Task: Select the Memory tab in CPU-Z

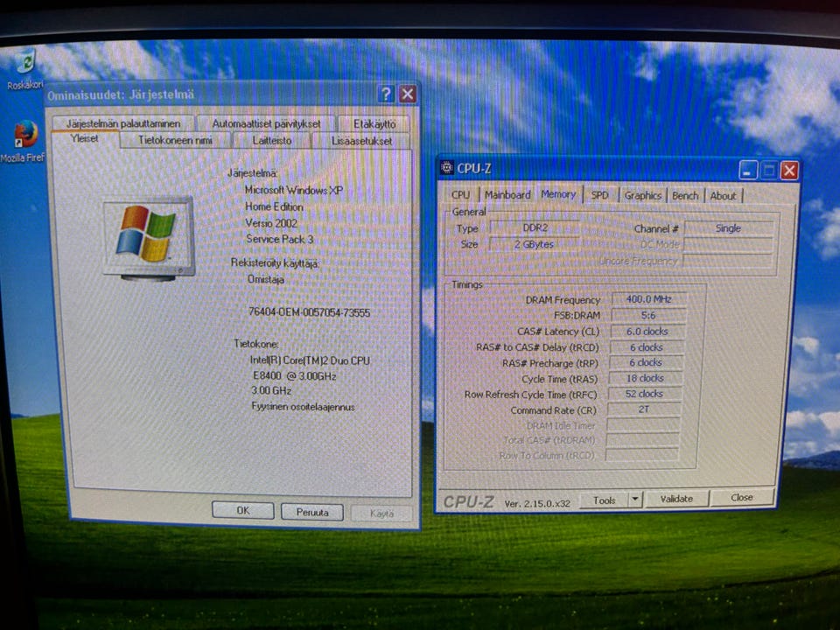Action: (558, 194)
